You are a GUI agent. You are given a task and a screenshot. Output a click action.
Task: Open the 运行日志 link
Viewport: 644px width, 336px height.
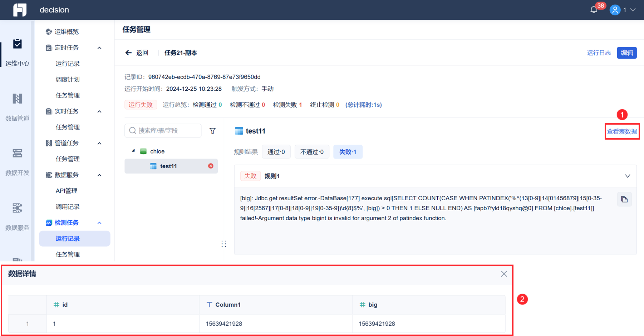599,53
